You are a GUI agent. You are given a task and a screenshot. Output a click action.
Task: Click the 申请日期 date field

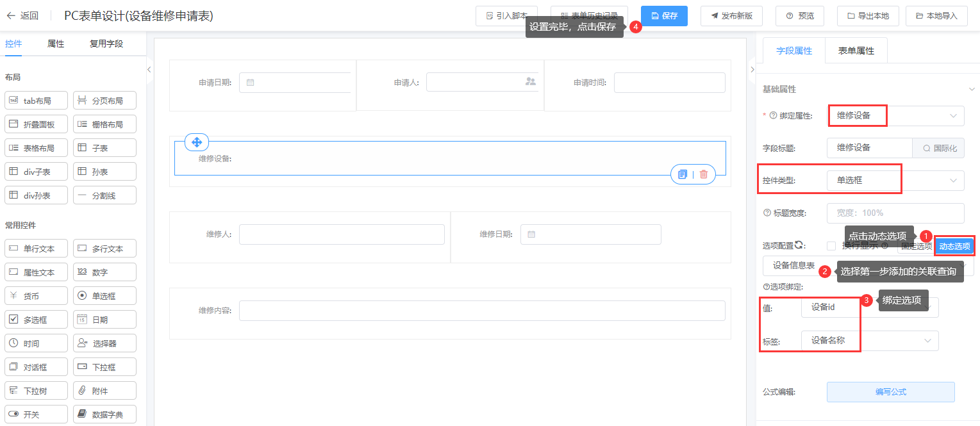(295, 83)
